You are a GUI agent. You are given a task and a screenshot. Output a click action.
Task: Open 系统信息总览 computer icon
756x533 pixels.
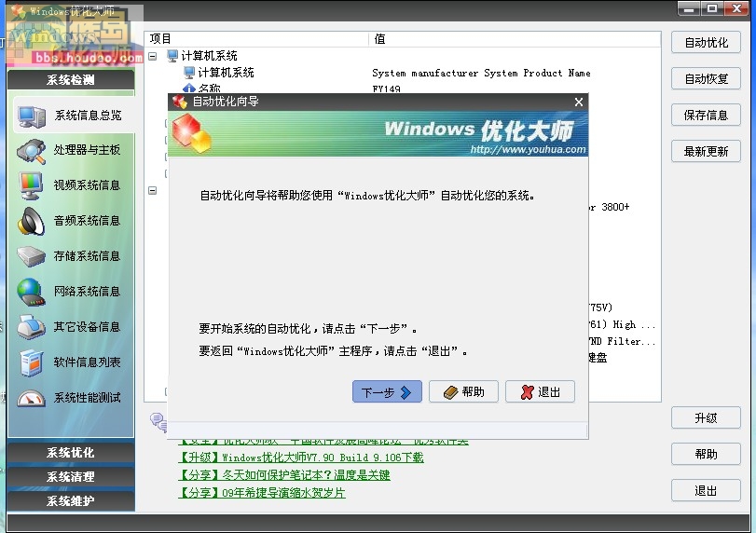coord(32,116)
